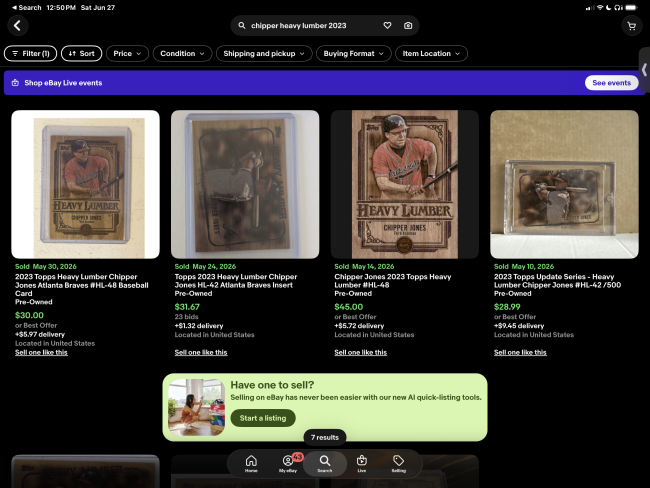Expand the Item Location dropdown
650x488 pixels.
pyautogui.click(x=431, y=53)
